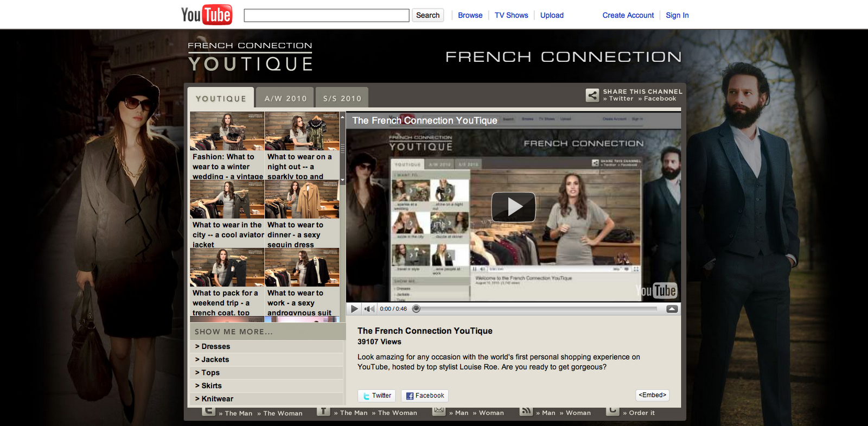Image resolution: width=868 pixels, height=426 pixels.
Task: Expand the Dresses category
Action: tap(267, 346)
